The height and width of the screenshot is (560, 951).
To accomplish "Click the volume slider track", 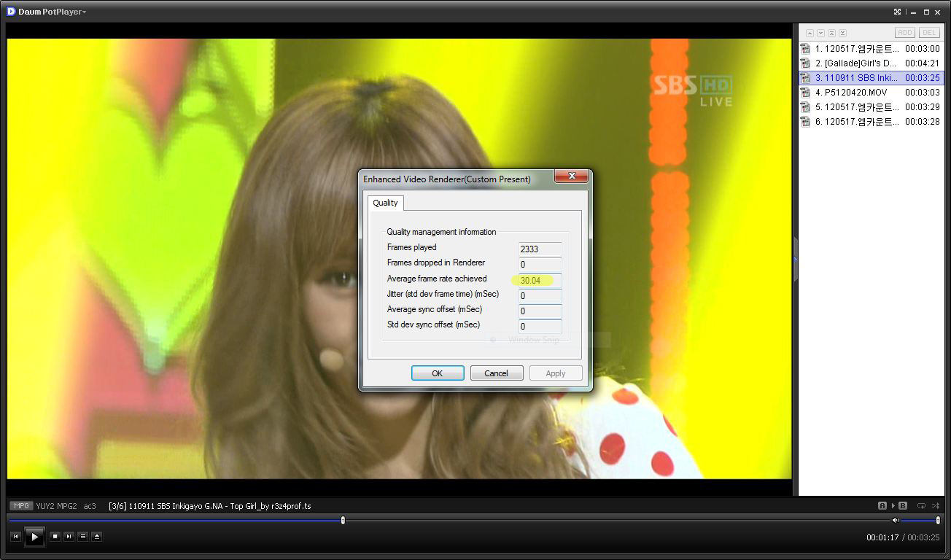I will point(920,520).
